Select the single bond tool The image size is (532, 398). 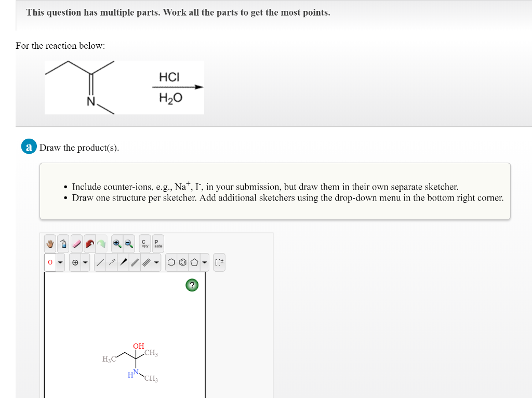(101, 262)
